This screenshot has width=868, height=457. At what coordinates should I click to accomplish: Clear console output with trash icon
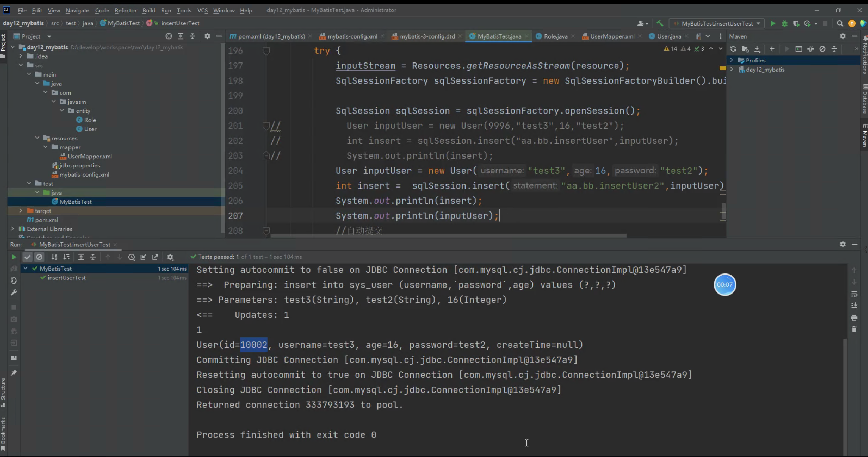[854, 330]
